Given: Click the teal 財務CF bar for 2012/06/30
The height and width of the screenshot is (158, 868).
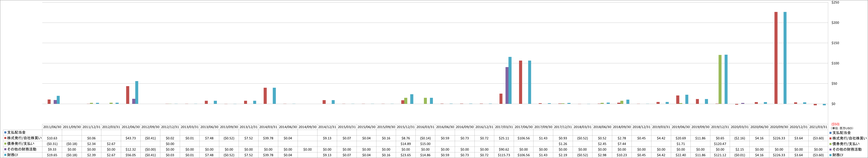Looking at the screenshot, I should (137, 92).
